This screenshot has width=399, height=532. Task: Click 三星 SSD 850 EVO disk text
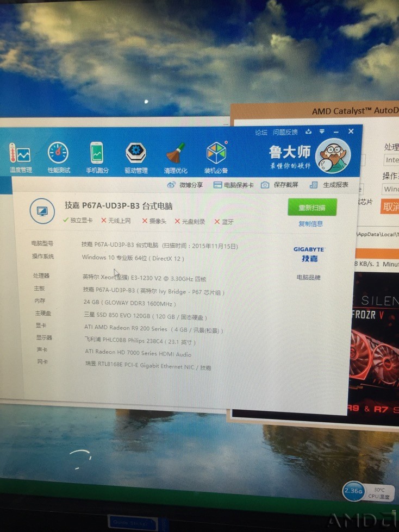145,316
